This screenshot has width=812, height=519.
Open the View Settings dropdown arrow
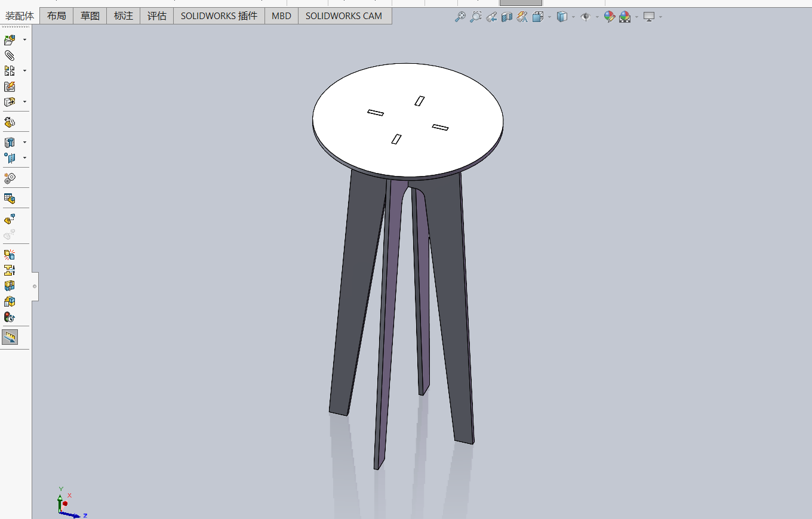[x=660, y=17]
